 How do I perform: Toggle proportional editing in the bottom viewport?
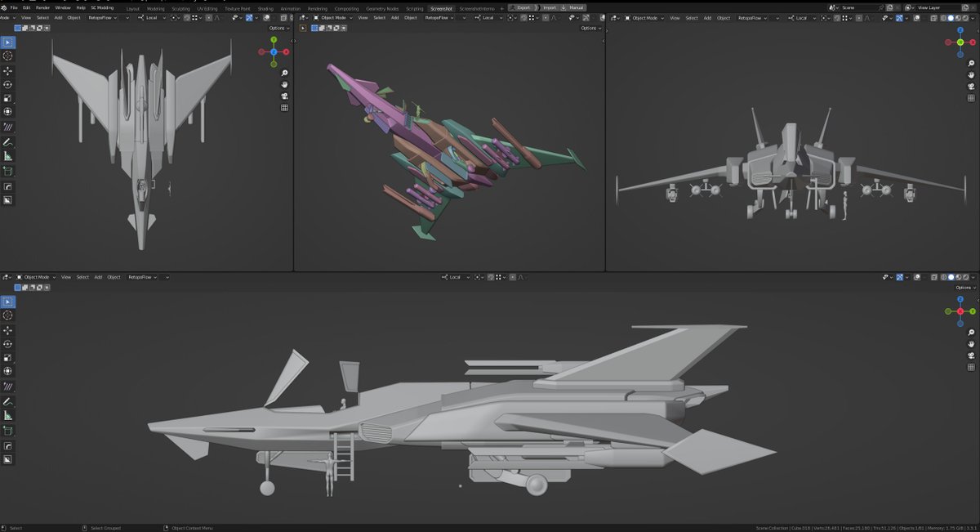513,276
